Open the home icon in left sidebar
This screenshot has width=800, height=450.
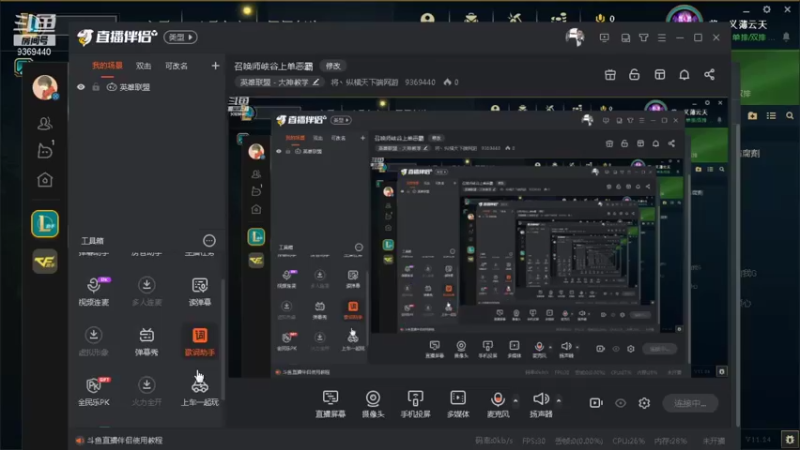point(45,180)
